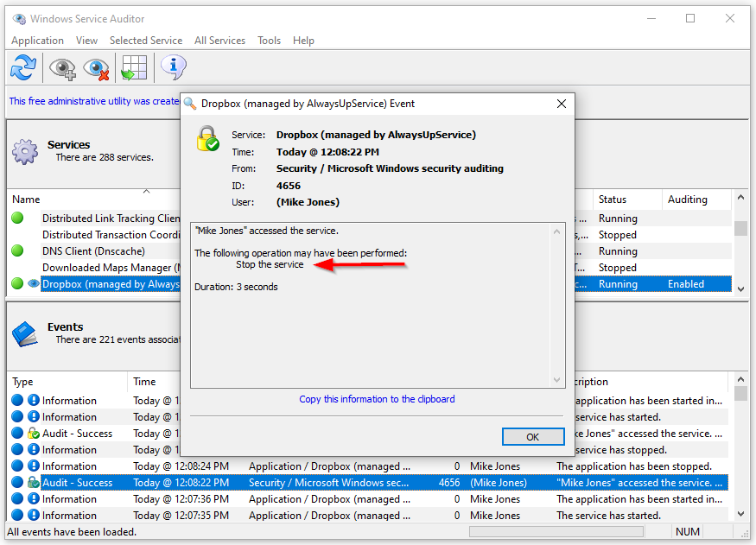Select the 12:07:35 PM Information event
Viewport: 756px width, 545px height.
tap(369, 515)
